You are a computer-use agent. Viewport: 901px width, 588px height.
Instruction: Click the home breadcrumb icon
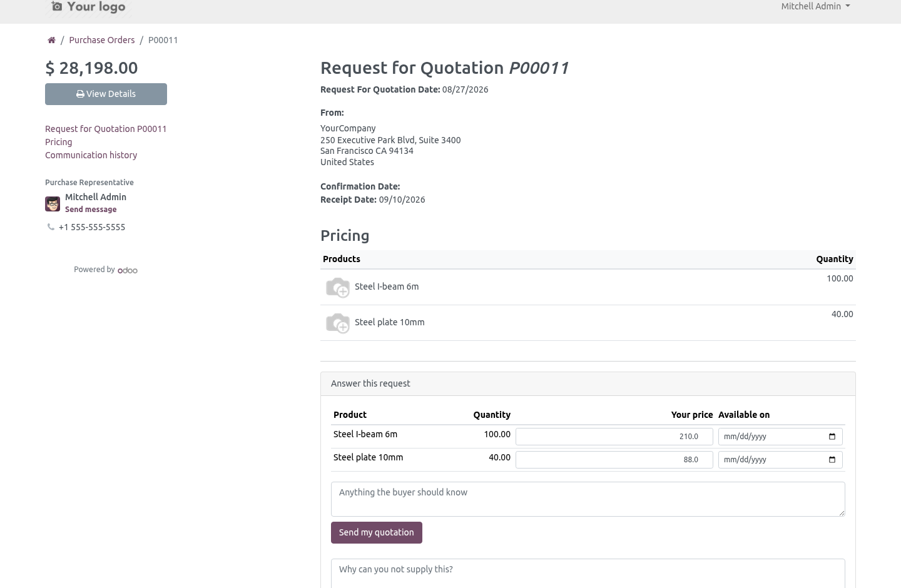[51, 40]
